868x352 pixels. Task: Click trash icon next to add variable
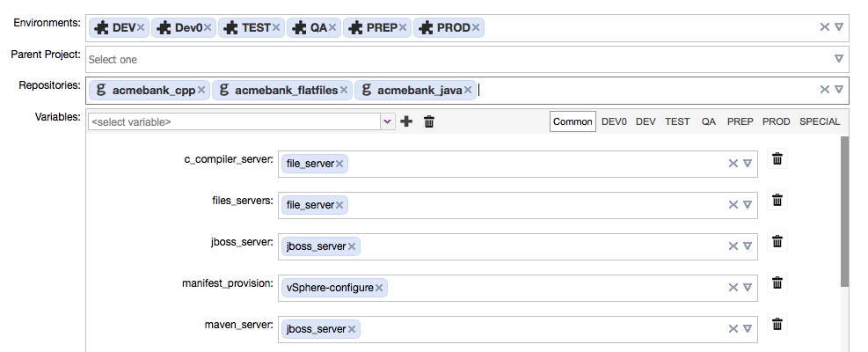click(x=429, y=121)
